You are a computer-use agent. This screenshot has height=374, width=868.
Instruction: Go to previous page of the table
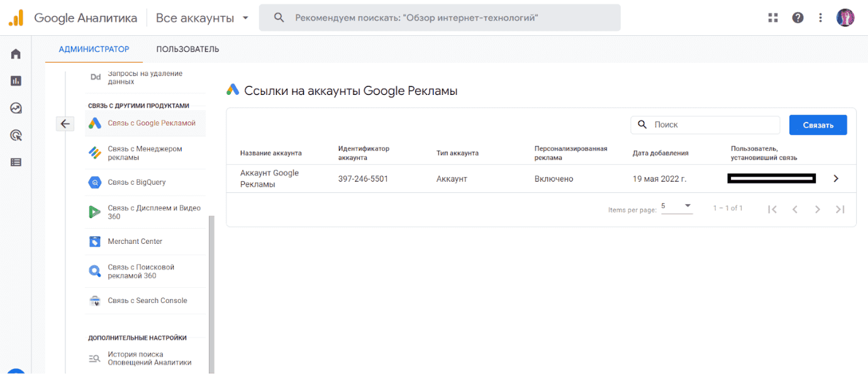coord(795,209)
